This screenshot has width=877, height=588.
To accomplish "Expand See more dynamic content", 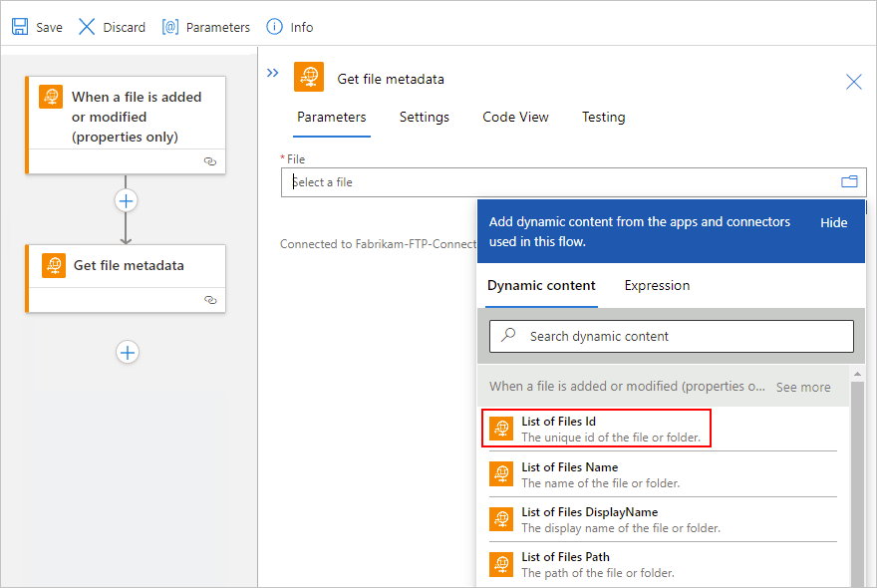I will (x=802, y=387).
